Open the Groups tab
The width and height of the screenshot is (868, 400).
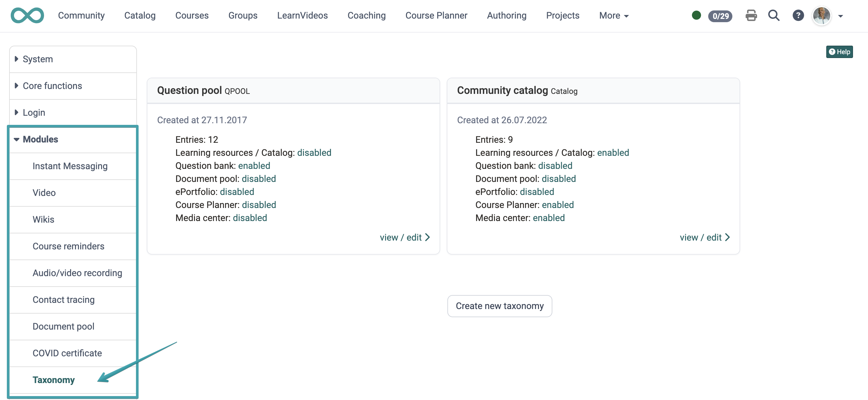pos(243,16)
